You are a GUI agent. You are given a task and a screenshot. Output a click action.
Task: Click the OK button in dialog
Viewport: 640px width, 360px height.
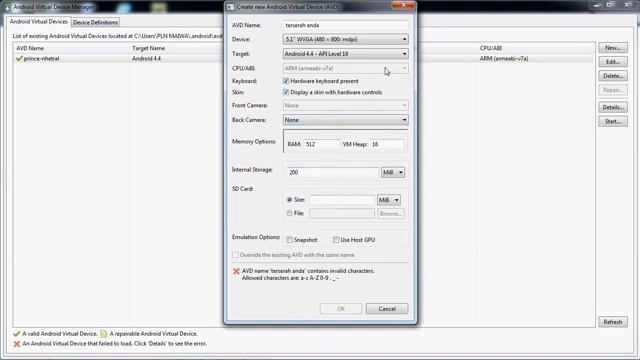[341, 309]
